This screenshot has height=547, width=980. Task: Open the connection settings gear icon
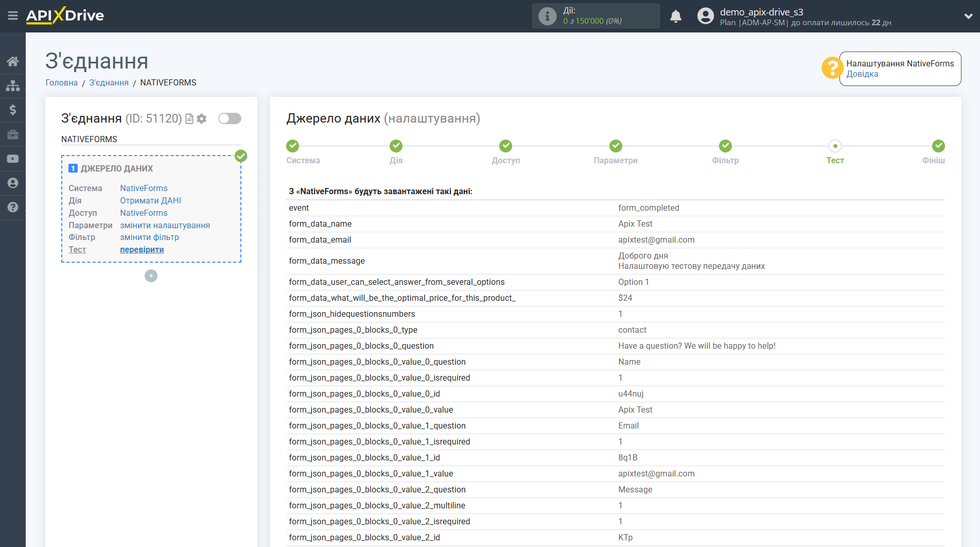click(x=202, y=118)
